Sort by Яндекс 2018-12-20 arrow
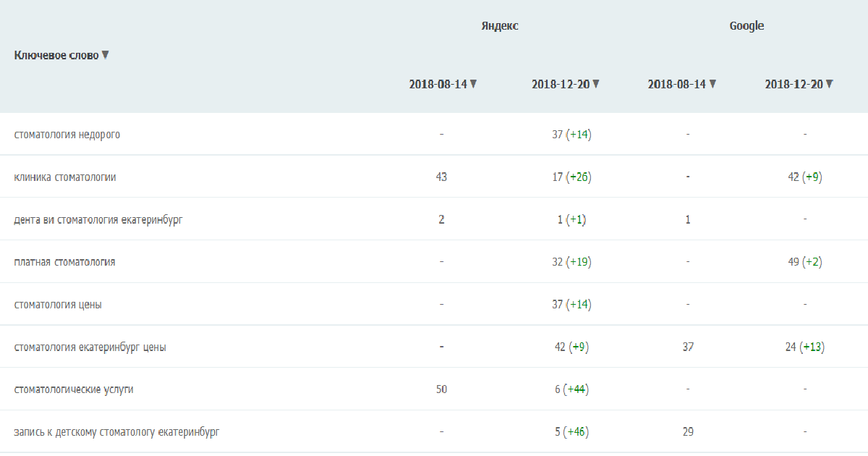Viewport: 868px width, 456px height. tap(596, 84)
